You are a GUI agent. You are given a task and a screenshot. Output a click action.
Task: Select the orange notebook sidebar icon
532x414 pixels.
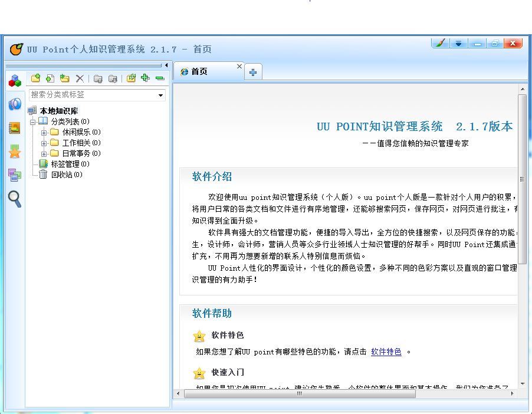pyautogui.click(x=15, y=127)
